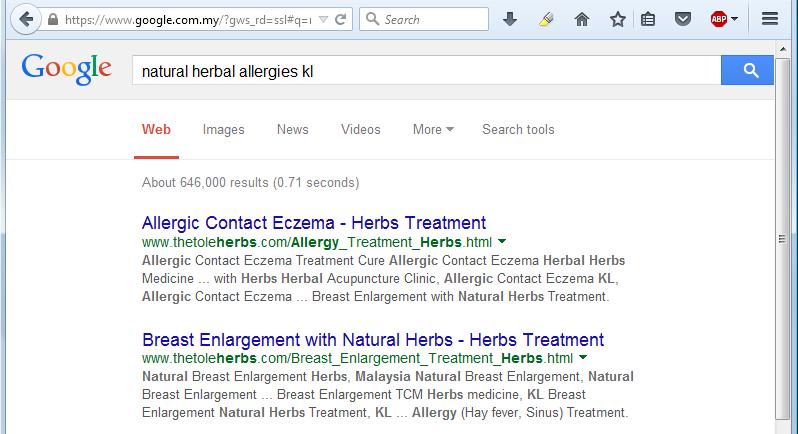Click the blue Google search button
798x434 pixels.
coord(747,71)
